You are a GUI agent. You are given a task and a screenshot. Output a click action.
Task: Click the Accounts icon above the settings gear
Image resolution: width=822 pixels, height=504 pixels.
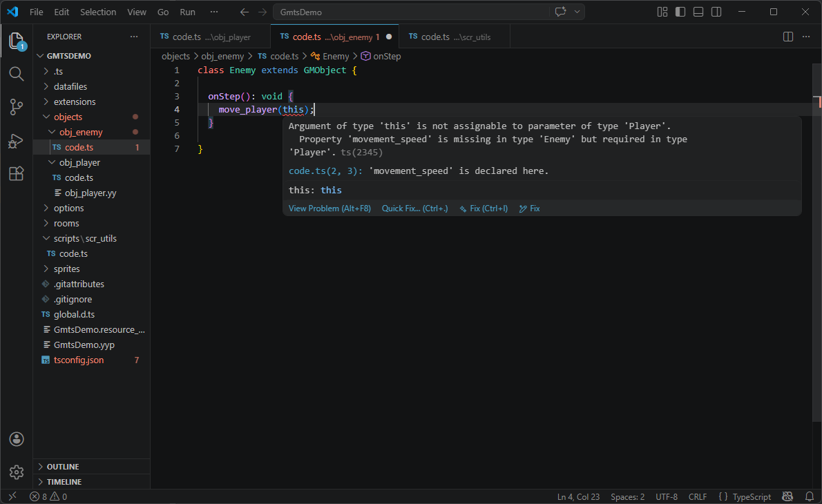click(16, 439)
